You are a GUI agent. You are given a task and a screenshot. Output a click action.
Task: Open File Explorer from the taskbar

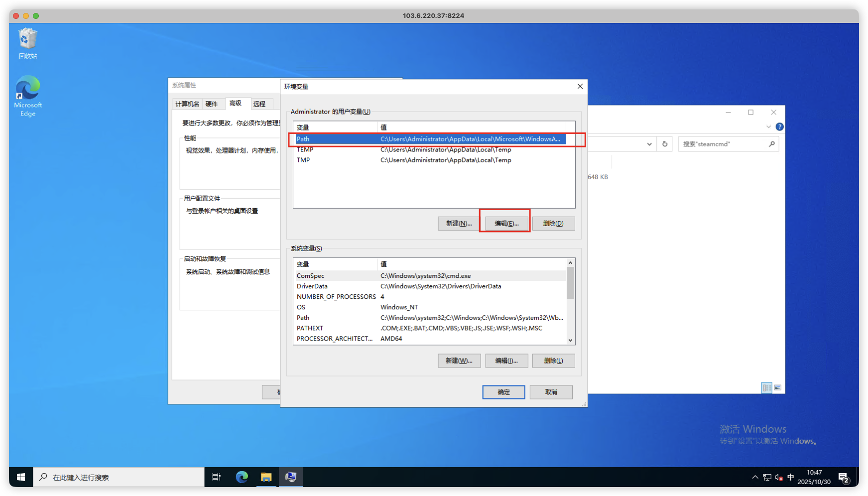pos(266,477)
